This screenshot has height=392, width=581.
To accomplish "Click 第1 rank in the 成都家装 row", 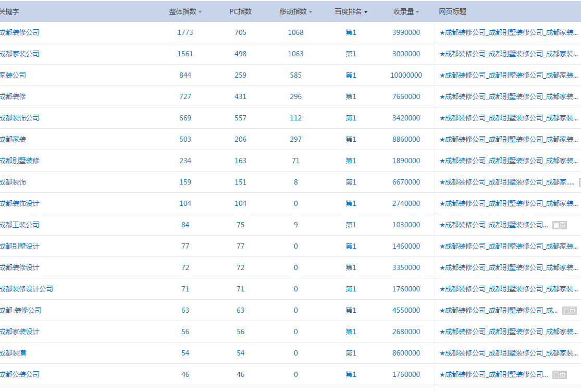I will pos(351,139).
